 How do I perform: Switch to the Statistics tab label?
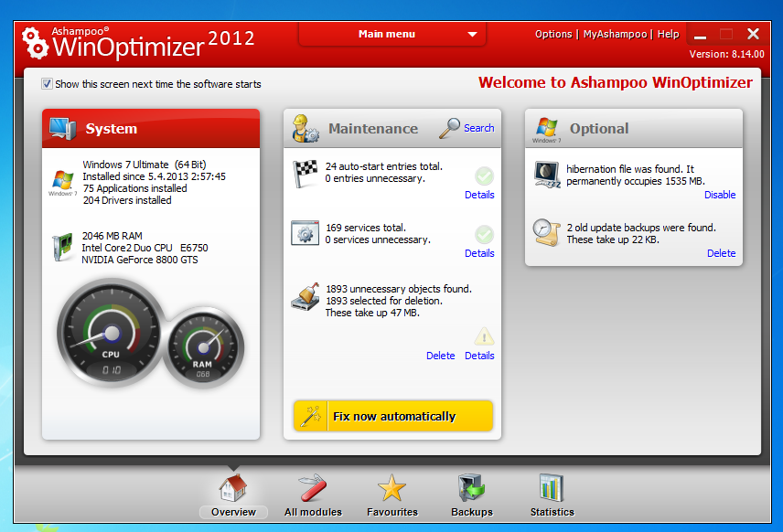(x=552, y=512)
